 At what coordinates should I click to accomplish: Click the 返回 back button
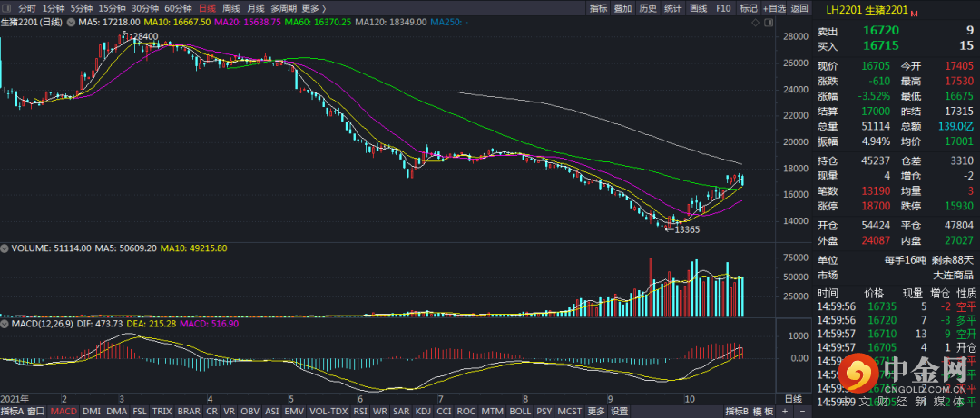(x=799, y=7)
